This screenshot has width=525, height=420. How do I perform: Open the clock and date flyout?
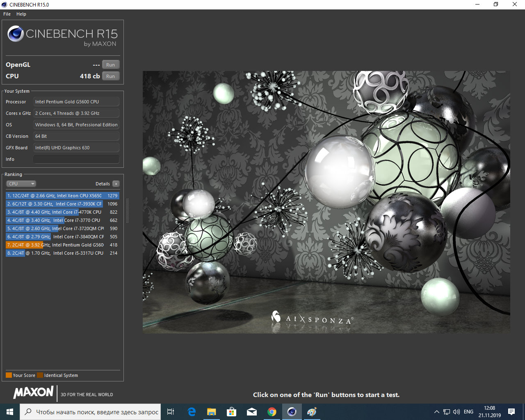coord(489,412)
